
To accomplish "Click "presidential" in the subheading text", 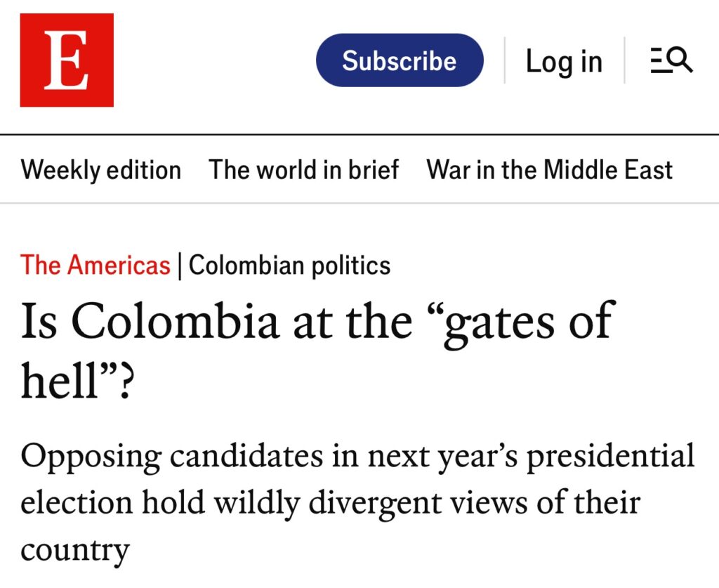I will pyautogui.click(x=611, y=457).
